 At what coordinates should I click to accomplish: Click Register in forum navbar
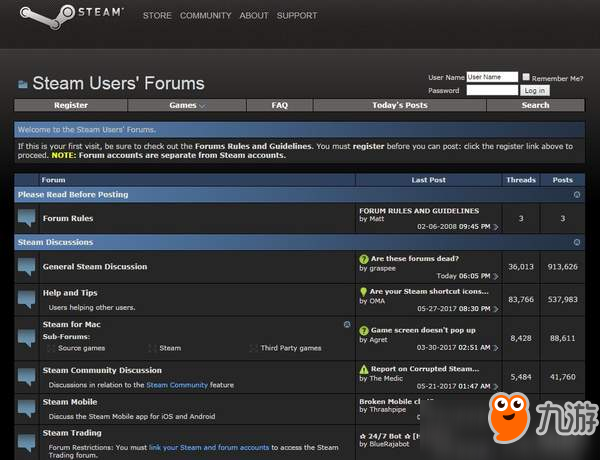(x=71, y=105)
